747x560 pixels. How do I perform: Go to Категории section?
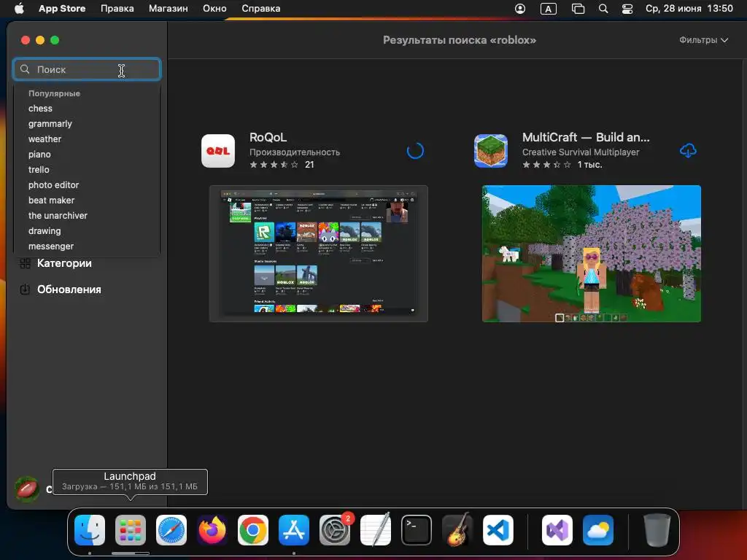(x=64, y=263)
